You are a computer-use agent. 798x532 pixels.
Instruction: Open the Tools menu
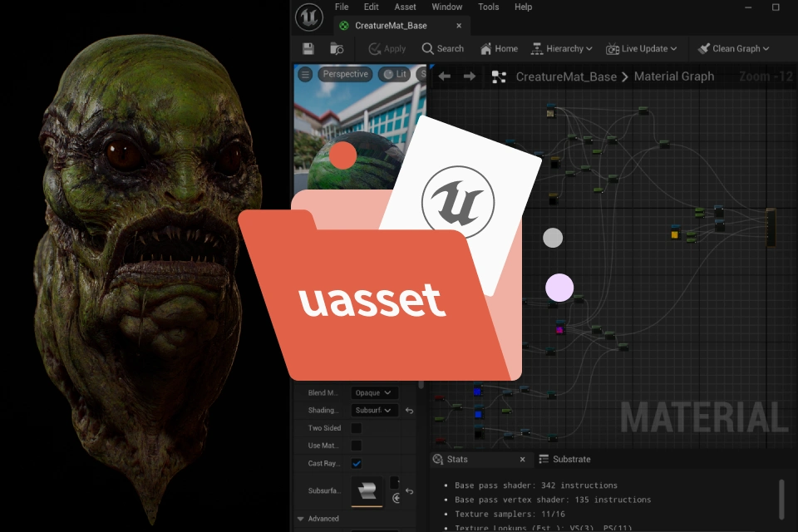tap(488, 7)
